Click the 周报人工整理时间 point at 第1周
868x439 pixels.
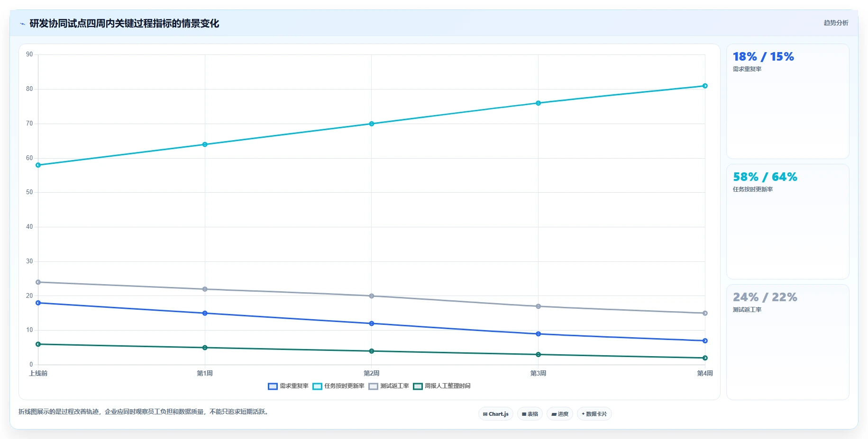[x=205, y=348]
